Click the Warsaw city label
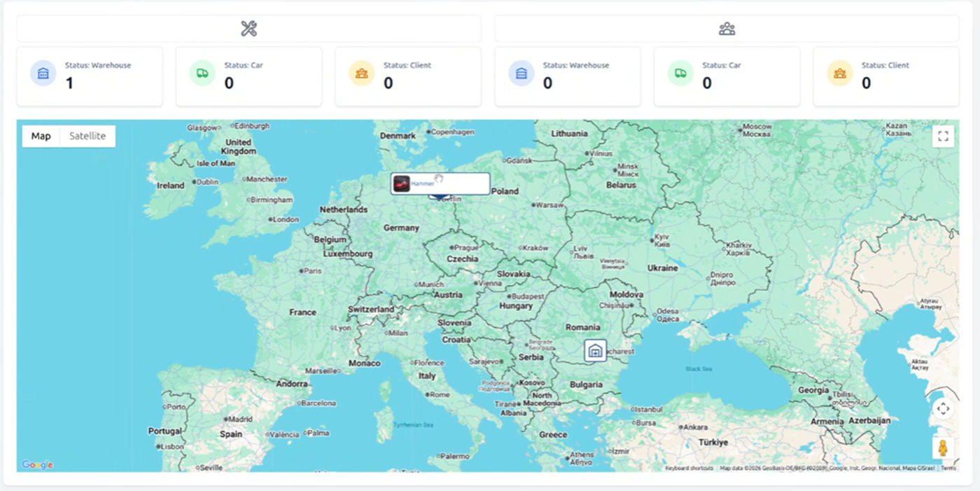This screenshot has width=980, height=491. pos(548,205)
